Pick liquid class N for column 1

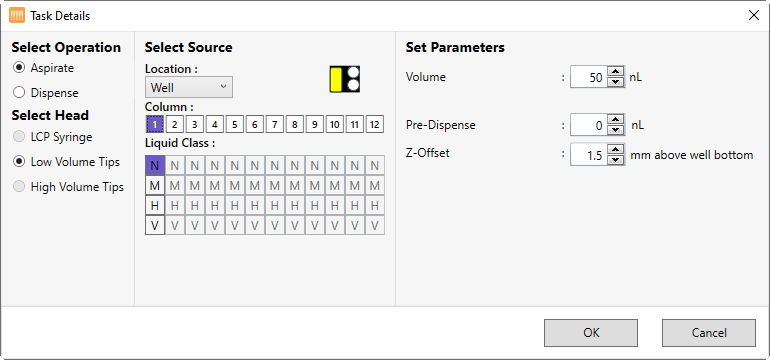(x=155, y=166)
